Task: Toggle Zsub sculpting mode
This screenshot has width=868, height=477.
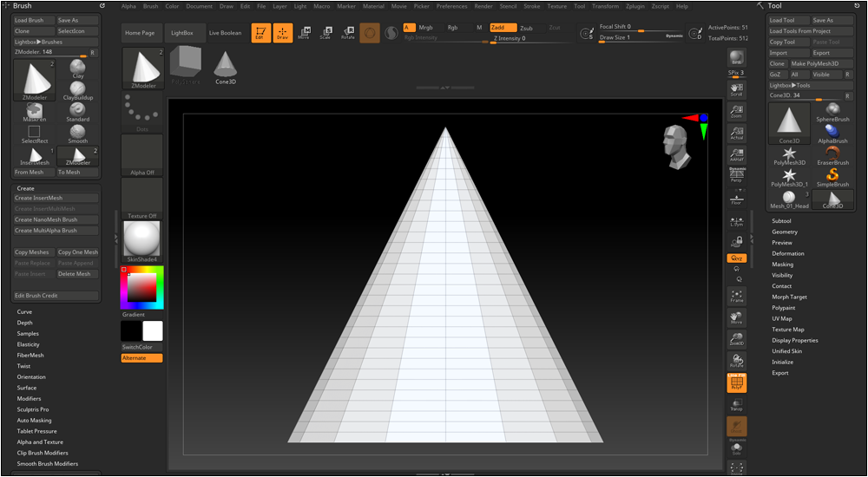Action: [x=527, y=28]
